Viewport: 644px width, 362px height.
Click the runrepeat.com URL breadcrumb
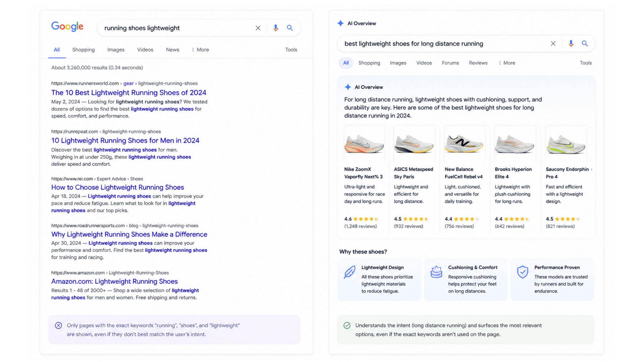coord(106,132)
